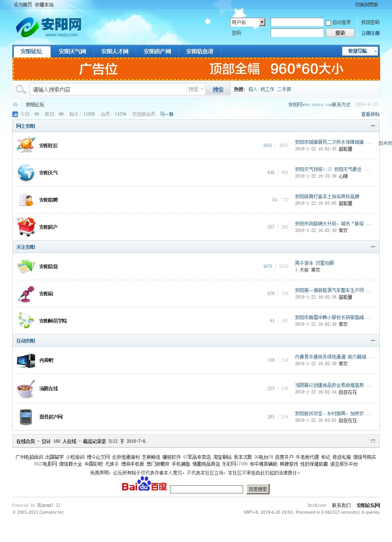Open the 广州电脑培训 friend link

(29, 457)
